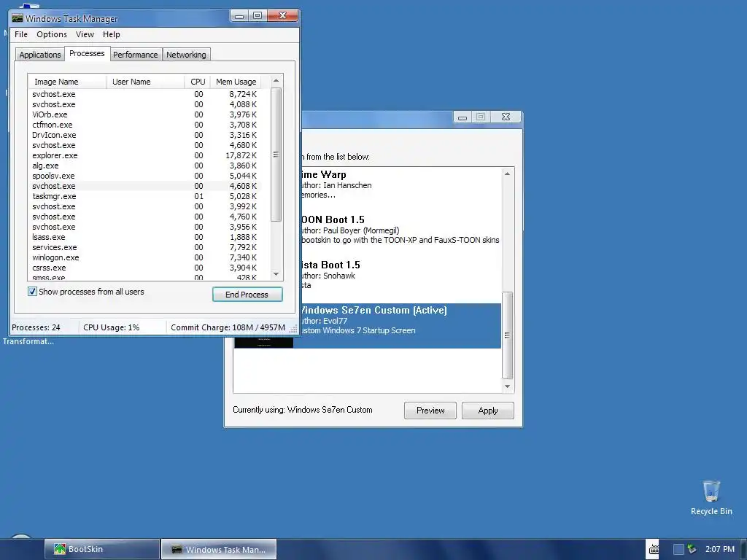Sort processes by User Name column
747x560 pixels.
145,82
